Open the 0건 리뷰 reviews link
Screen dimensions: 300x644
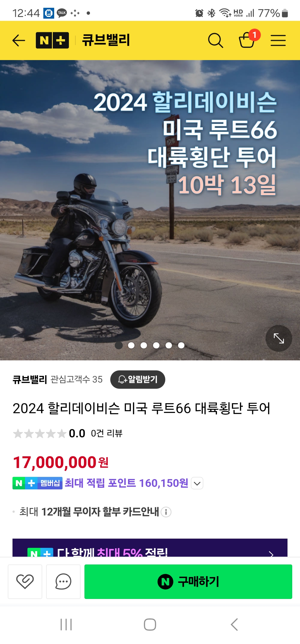[107, 433]
